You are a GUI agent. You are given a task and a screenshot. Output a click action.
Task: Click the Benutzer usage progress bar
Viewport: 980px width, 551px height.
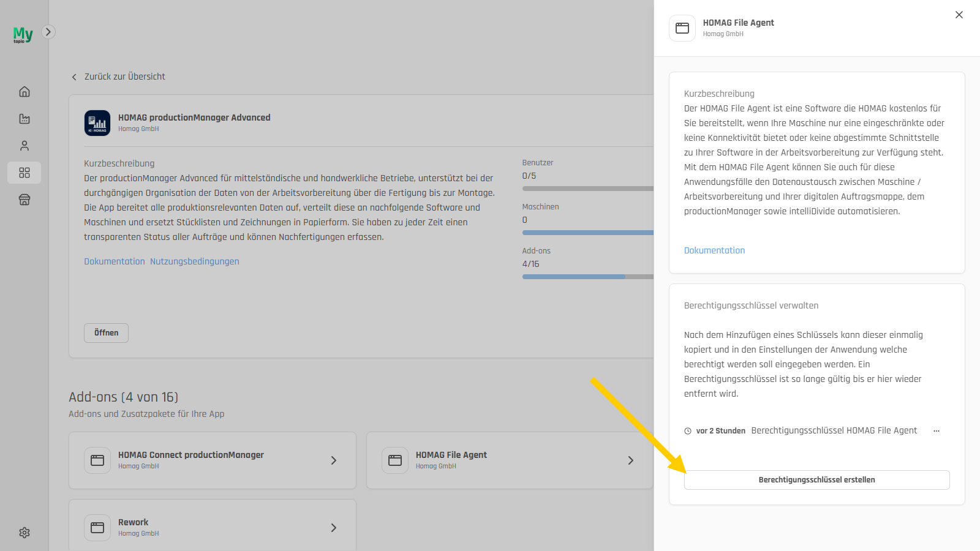point(588,189)
